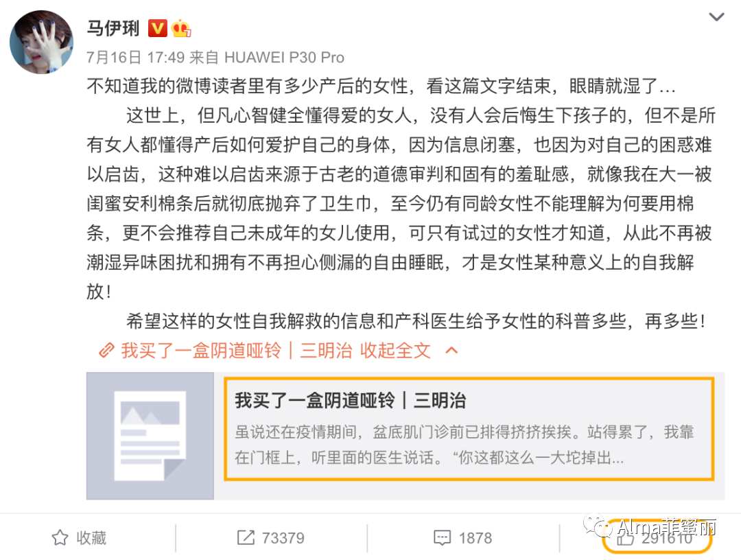Screen dimensions: 741x560
Task: Click the crown membership badge icon
Action: pos(181,28)
